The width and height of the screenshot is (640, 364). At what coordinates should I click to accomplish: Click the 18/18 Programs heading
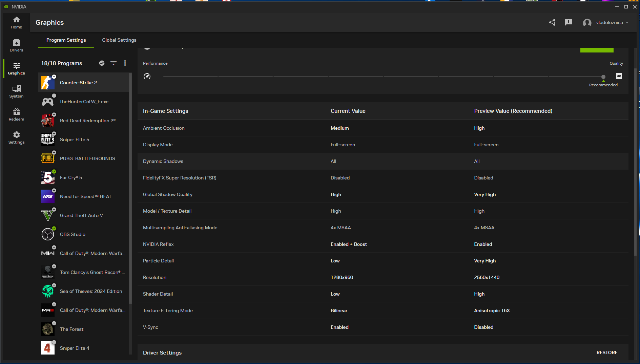(x=62, y=63)
